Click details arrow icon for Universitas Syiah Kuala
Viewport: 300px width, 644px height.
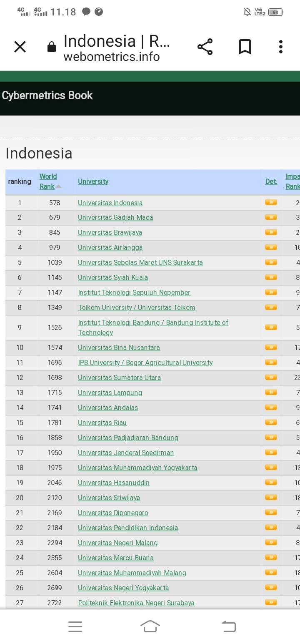pos(271,277)
